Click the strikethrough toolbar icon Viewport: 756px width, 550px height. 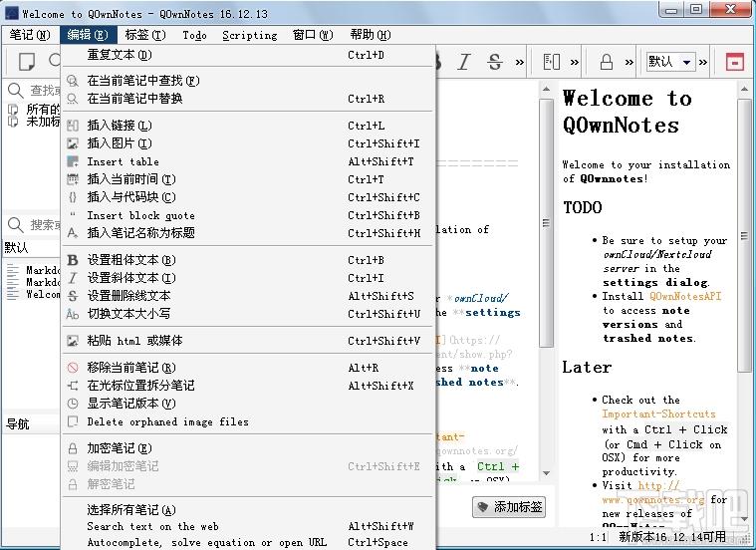495,62
